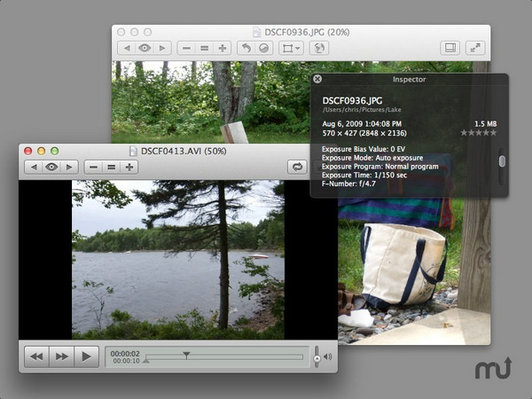Rewind the DSCF0413.AVI video
Viewport: 532px width, 399px height.
pyautogui.click(x=36, y=356)
